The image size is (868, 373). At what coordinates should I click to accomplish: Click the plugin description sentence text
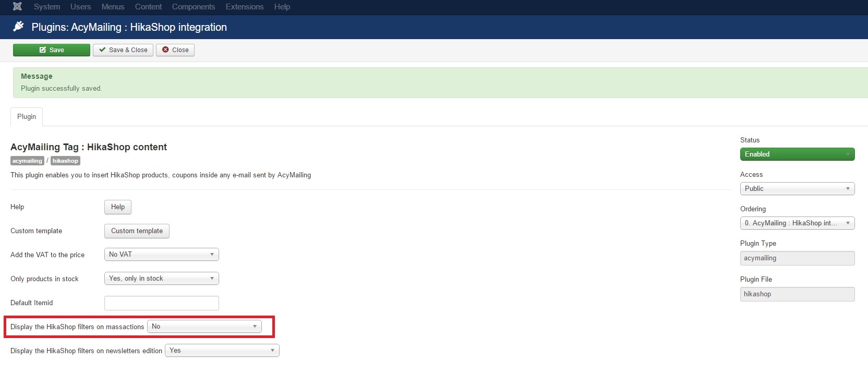[x=161, y=175]
